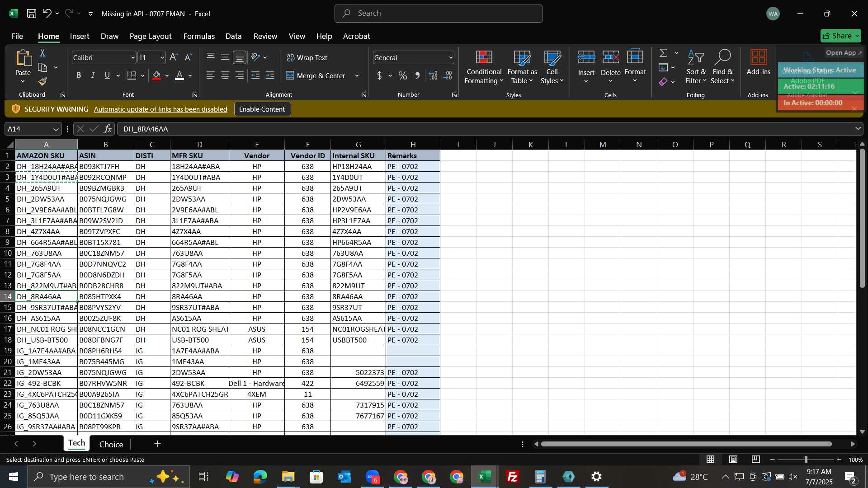Click the Format Painter brush icon
This screenshot has height=488, width=868.
coord(42,82)
